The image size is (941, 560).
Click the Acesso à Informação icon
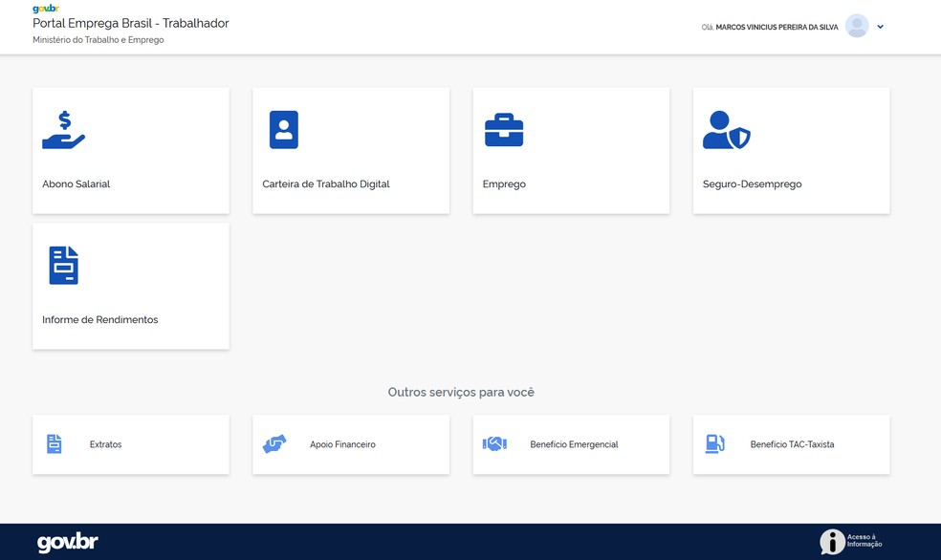tap(832, 542)
